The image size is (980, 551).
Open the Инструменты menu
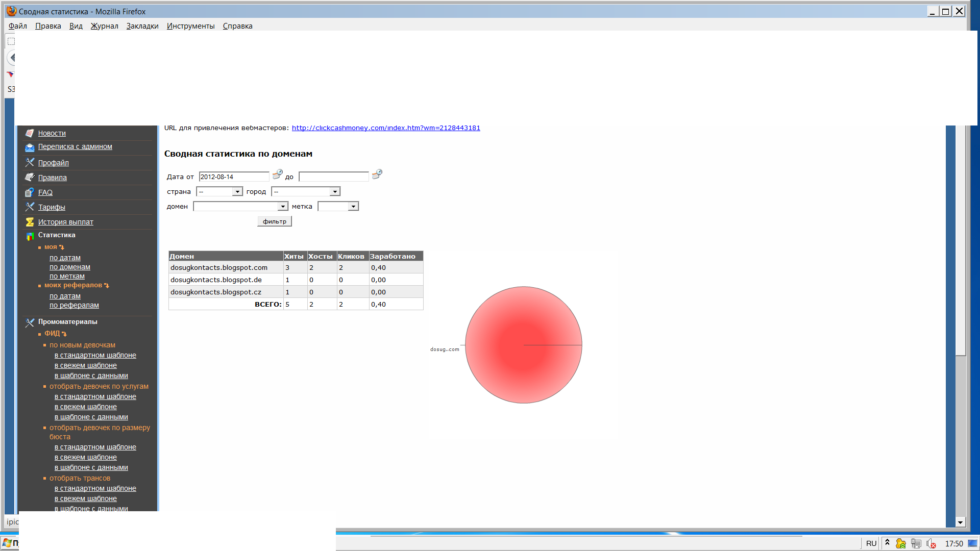tap(190, 26)
